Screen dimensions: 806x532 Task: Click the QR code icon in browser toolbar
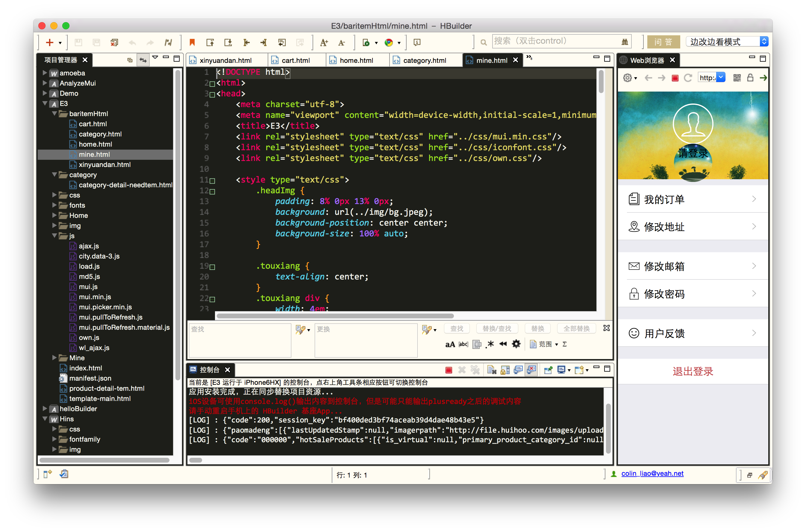click(737, 78)
